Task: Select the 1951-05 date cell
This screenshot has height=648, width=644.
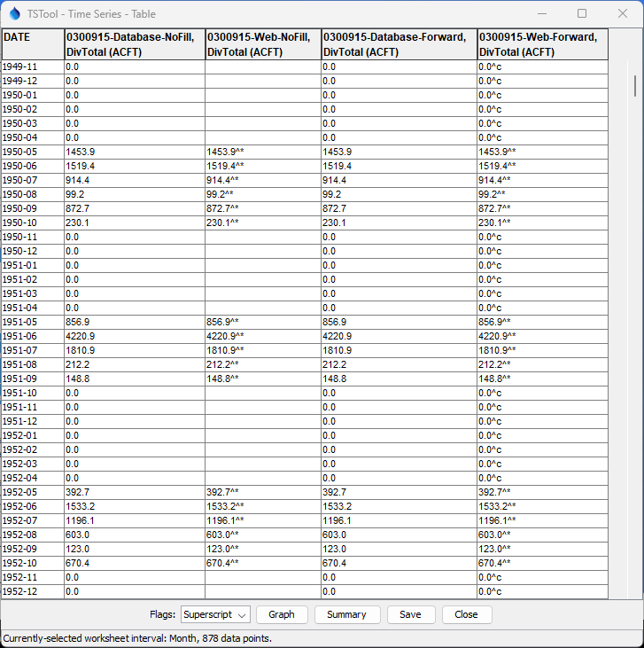Action: click(33, 322)
